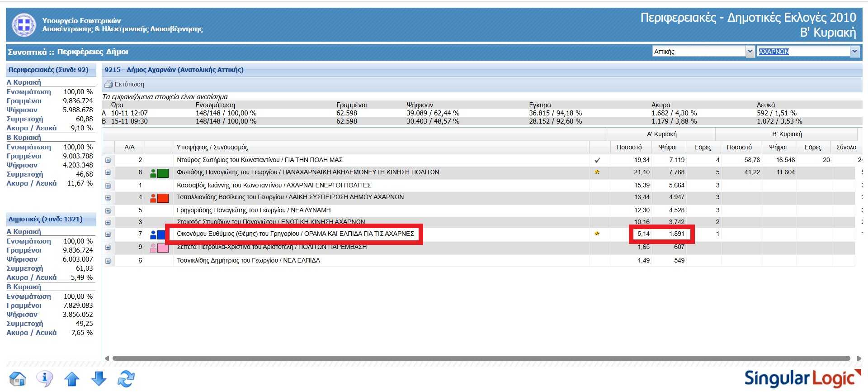Viewport: 868px width, 392px height.
Task: Click the green person icon for Φωτιάδης
Action: tap(153, 173)
